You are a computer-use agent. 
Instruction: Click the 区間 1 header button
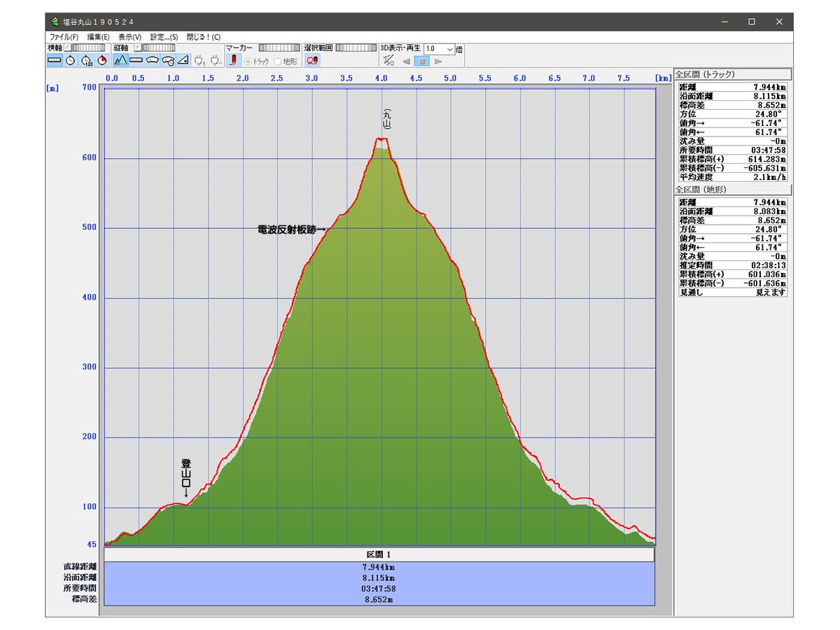379,554
